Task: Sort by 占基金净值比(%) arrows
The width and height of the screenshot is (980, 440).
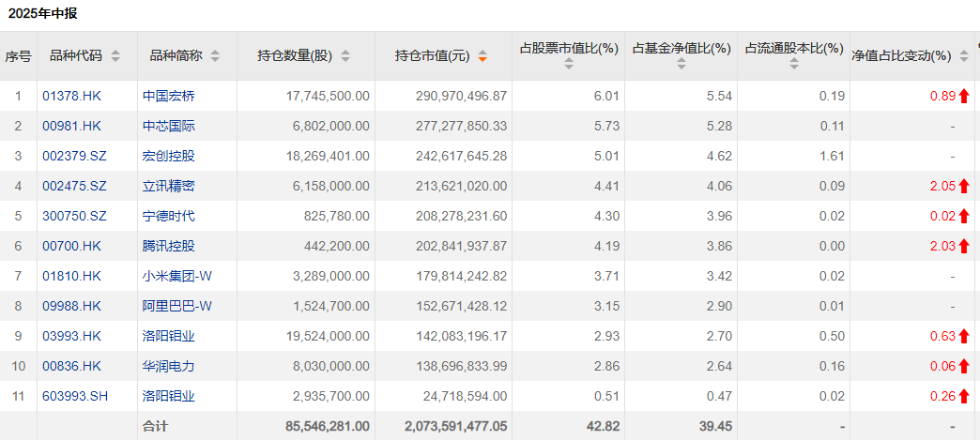Action: [681, 64]
